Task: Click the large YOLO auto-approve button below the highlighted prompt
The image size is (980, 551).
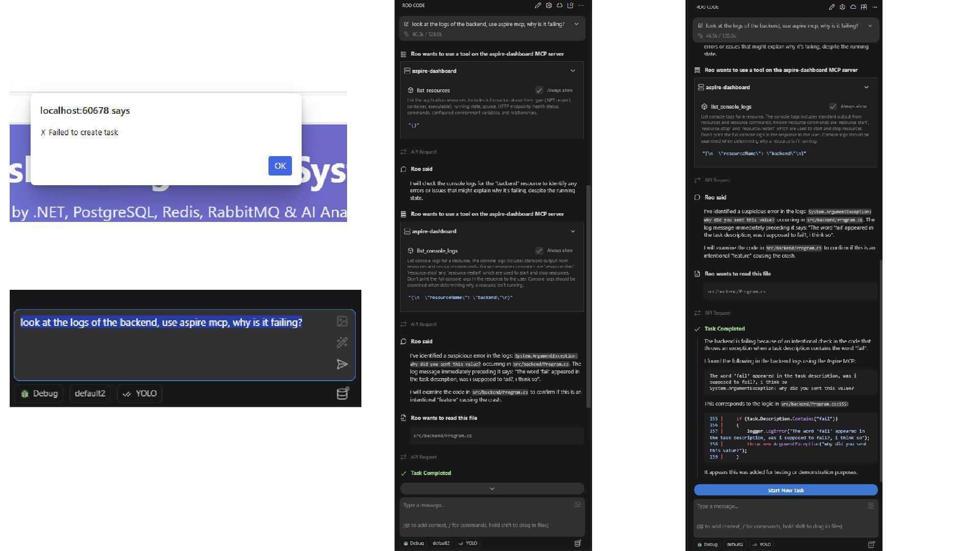Action: (140, 393)
